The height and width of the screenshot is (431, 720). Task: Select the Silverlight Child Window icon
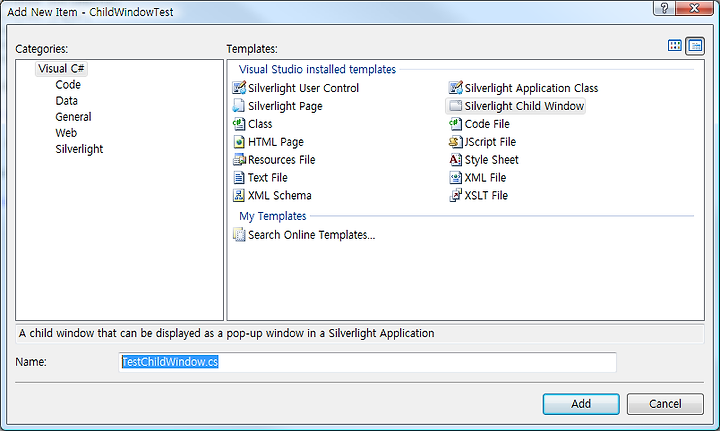456,106
